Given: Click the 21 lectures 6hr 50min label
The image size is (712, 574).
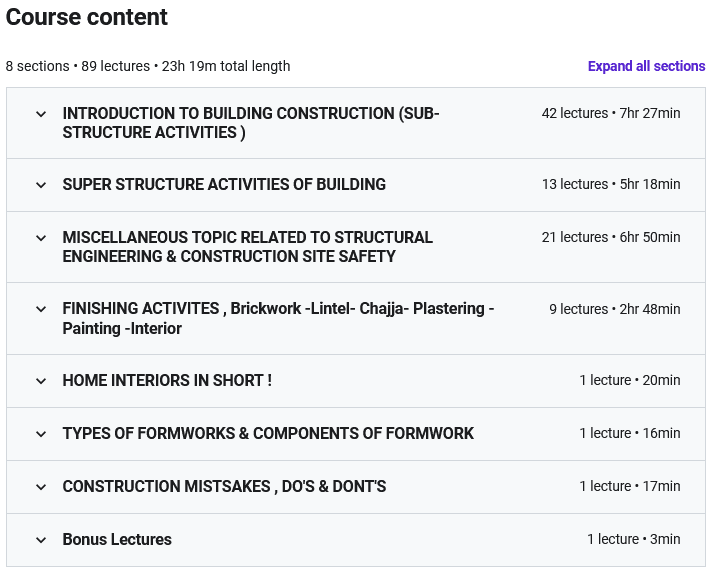Looking at the screenshot, I should tap(610, 238).
